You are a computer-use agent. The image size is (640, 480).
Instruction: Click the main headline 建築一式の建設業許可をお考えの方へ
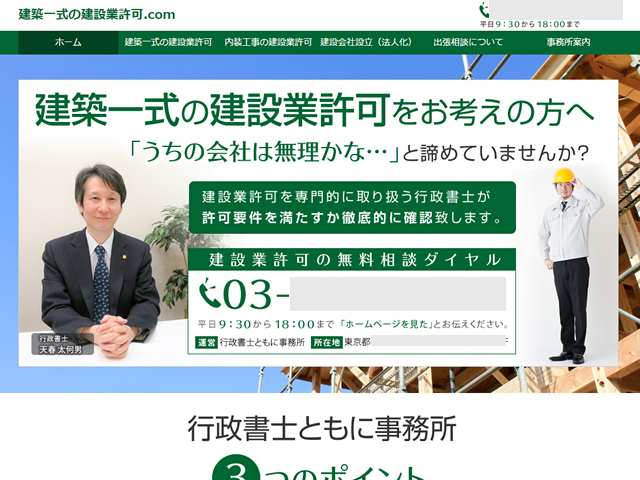tap(314, 109)
